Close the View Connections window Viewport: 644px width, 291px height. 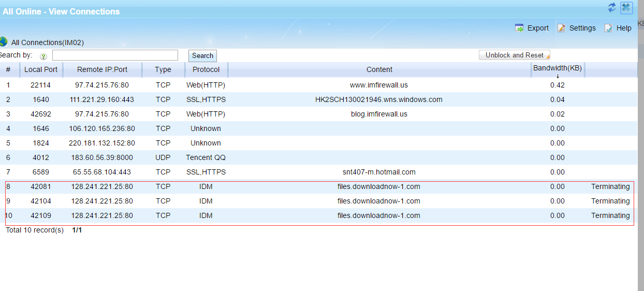[x=626, y=8]
